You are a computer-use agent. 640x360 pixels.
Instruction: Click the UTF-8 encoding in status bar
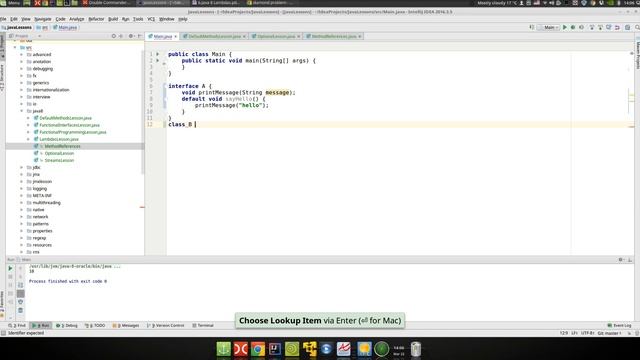coord(587,333)
